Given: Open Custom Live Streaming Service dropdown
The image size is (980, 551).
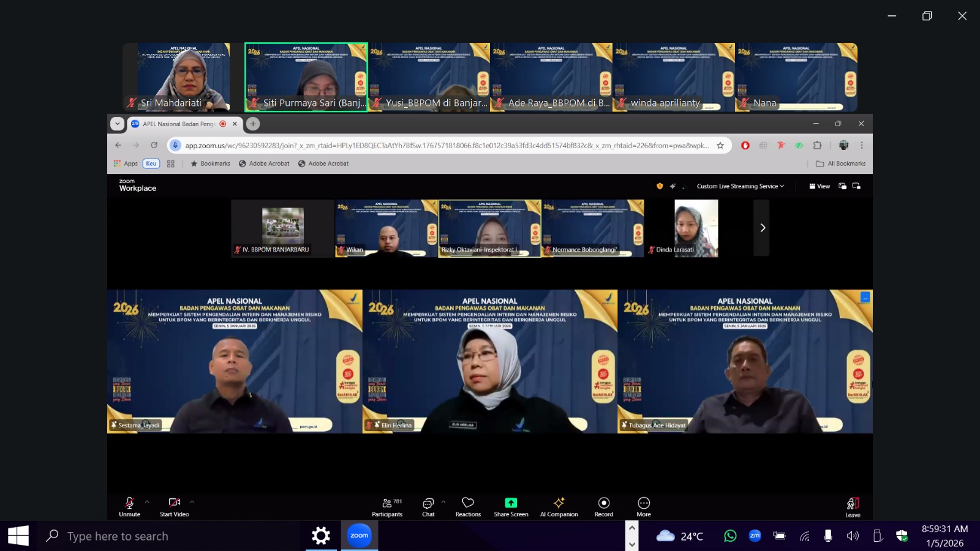Looking at the screenshot, I should click(740, 186).
